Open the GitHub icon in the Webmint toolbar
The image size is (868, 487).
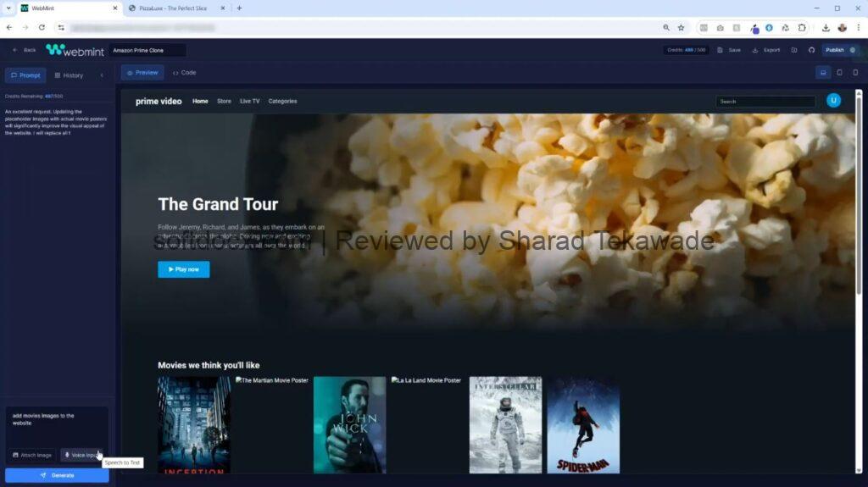click(811, 50)
